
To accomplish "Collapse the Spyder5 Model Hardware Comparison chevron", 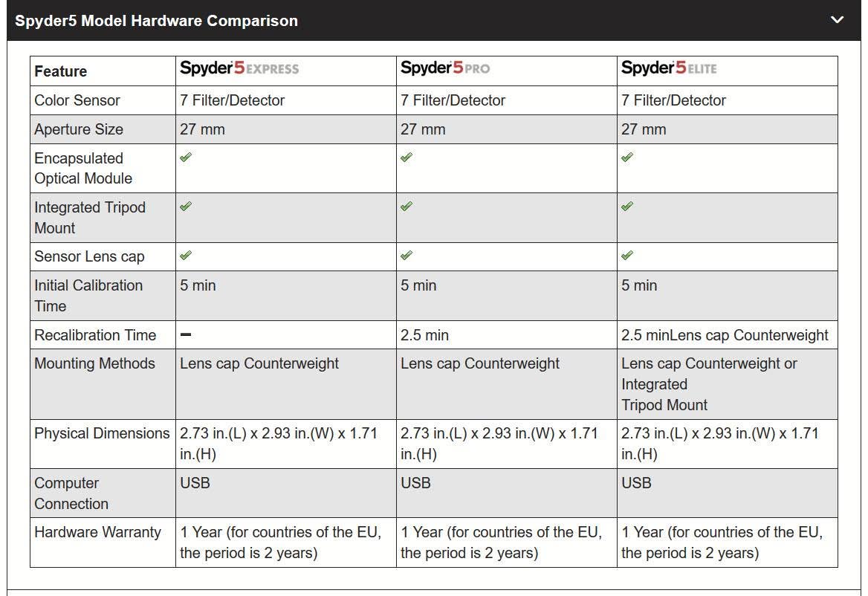I will [x=837, y=20].
